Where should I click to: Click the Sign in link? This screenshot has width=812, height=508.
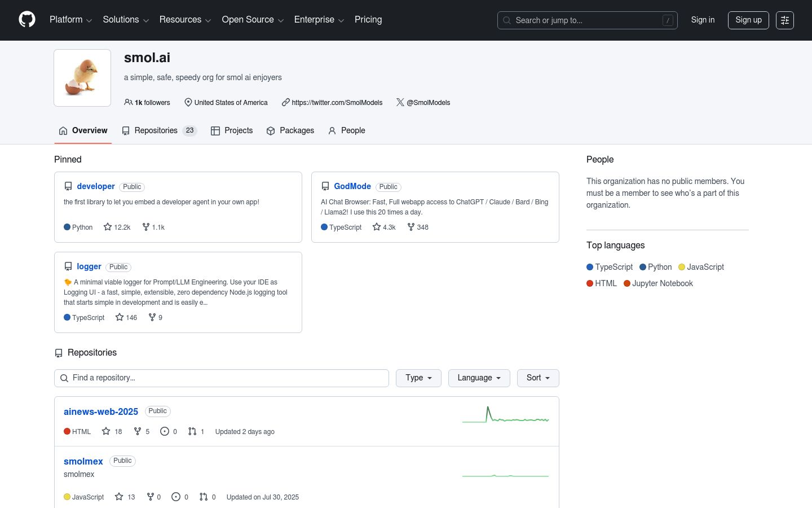point(703,20)
